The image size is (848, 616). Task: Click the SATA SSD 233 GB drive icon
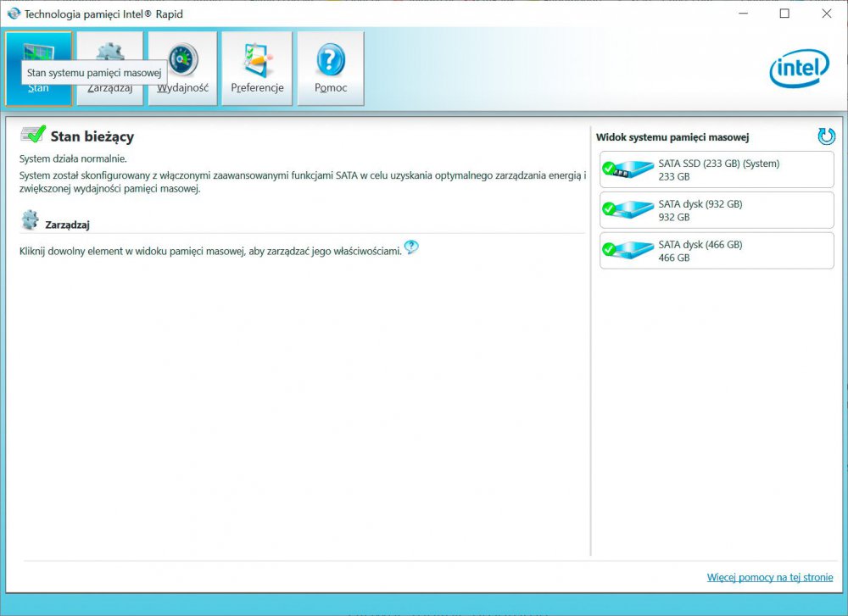coord(628,170)
